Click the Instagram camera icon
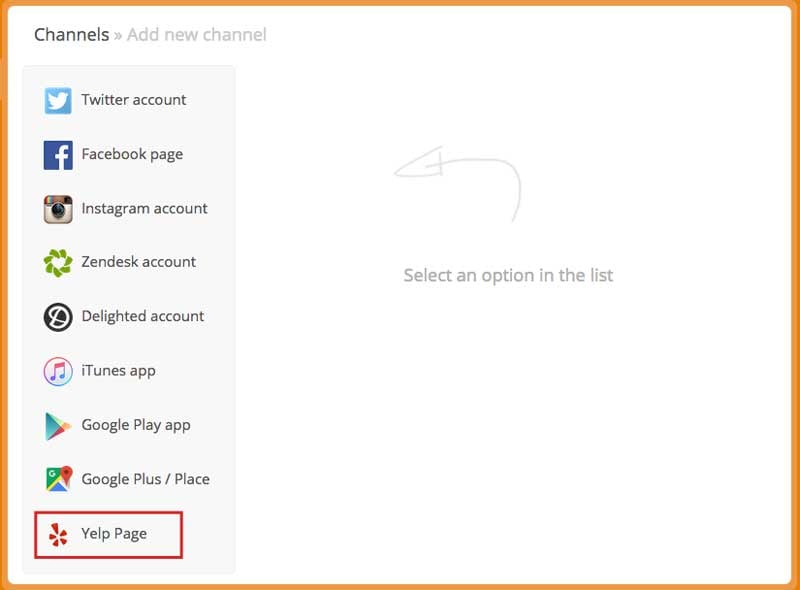The width and height of the screenshot is (800, 590). coord(58,209)
